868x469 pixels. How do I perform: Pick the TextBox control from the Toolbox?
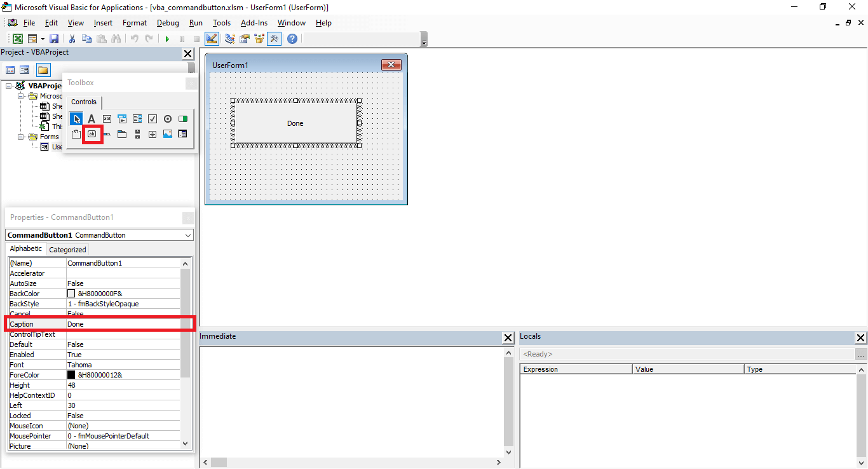pyautogui.click(x=106, y=118)
